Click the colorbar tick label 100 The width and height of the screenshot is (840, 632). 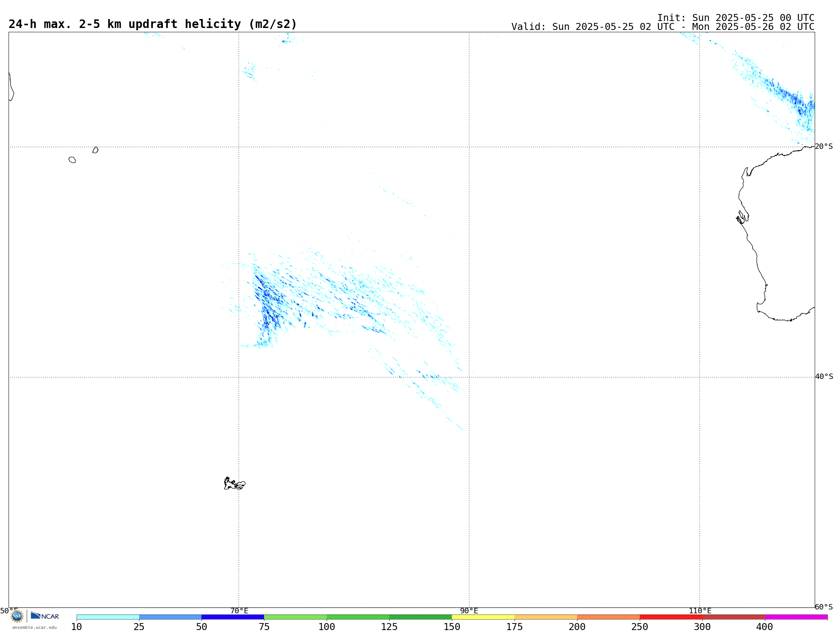click(327, 627)
